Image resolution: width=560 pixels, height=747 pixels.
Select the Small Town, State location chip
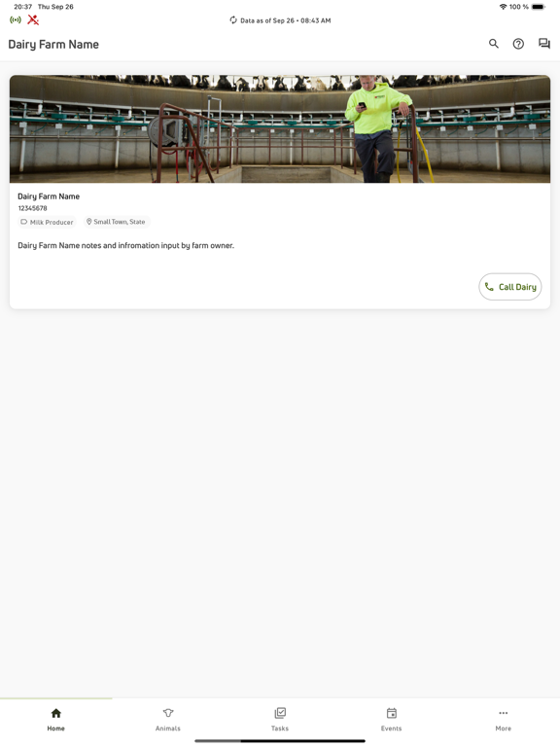(117, 222)
